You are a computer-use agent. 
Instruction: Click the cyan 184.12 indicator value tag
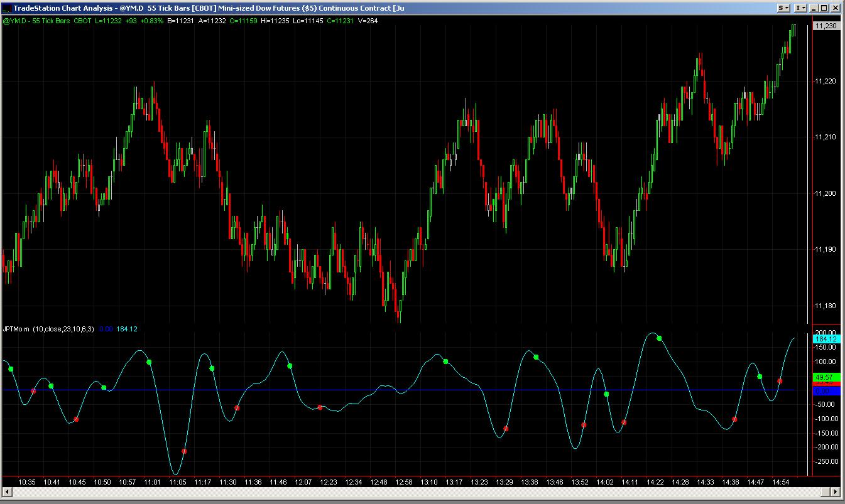coord(825,339)
